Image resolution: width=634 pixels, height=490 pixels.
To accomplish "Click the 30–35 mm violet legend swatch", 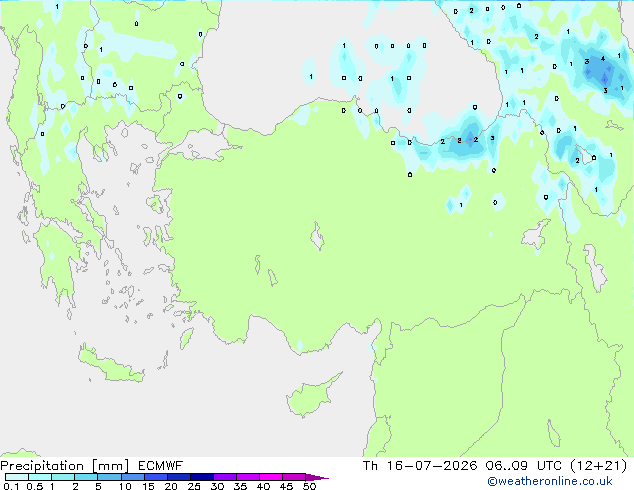I will (225, 477).
